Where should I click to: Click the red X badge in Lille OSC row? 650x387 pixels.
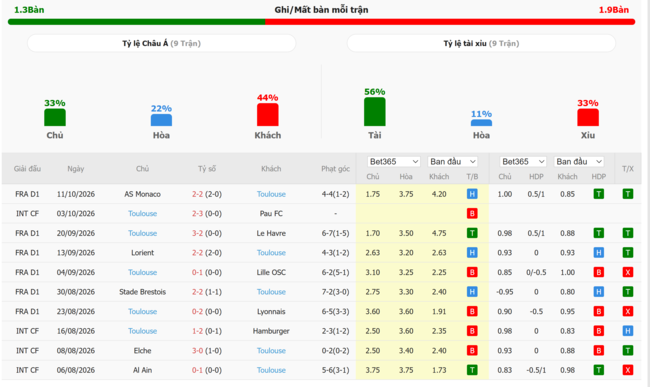(628, 272)
